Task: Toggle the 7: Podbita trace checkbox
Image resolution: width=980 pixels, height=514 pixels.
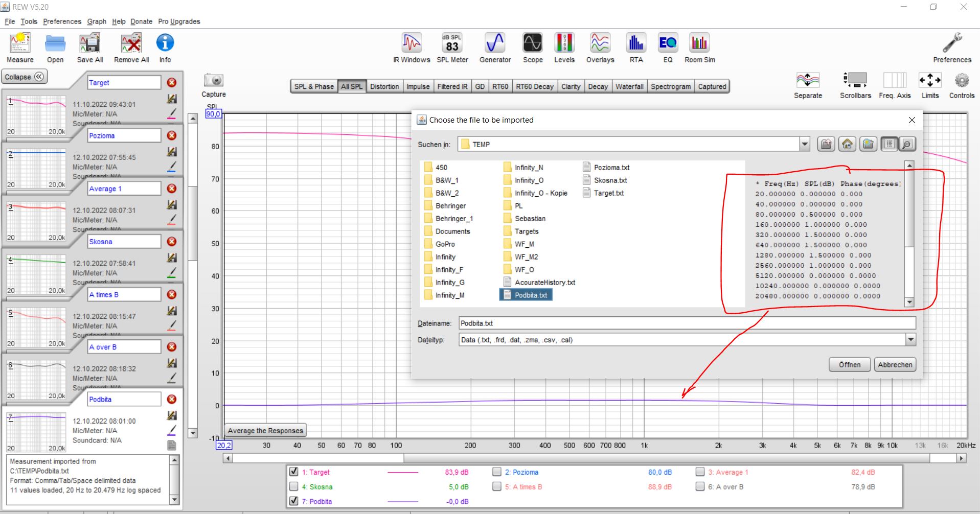Action: coord(293,501)
